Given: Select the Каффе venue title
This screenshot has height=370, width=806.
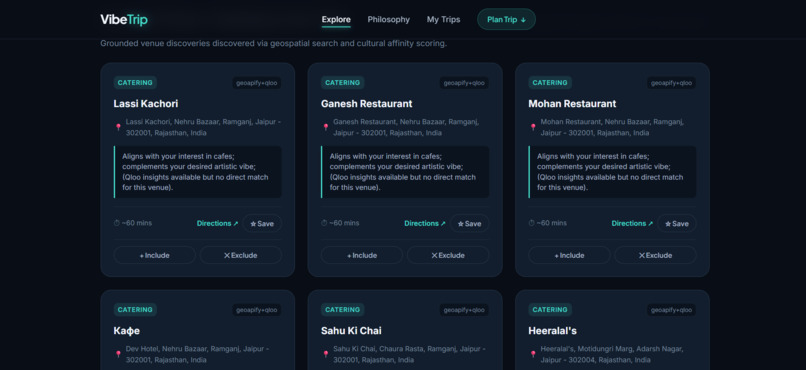Looking at the screenshot, I should pos(126,331).
